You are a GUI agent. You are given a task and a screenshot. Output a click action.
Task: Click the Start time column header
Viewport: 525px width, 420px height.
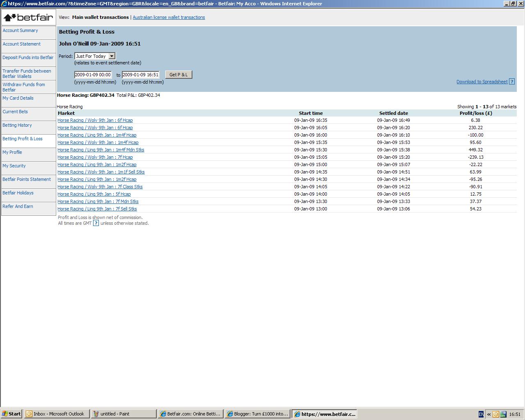(310, 113)
